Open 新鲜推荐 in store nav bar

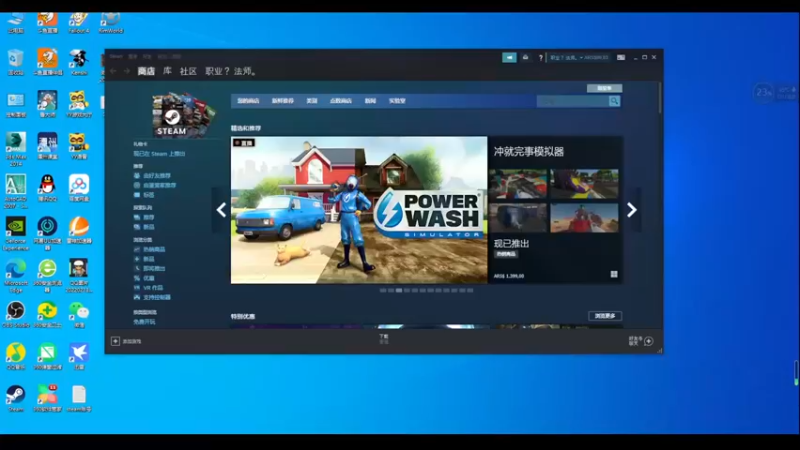click(283, 101)
